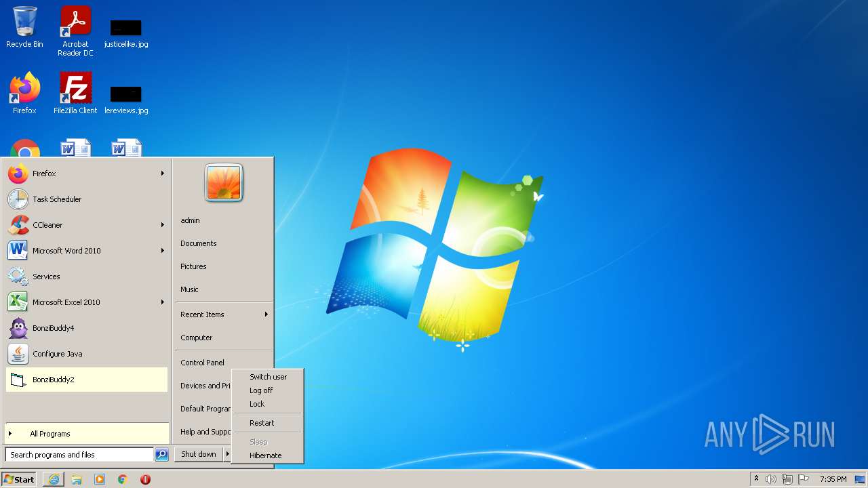Open admin personal folder link
Viewport: 868px width, 488px height.
224,220
